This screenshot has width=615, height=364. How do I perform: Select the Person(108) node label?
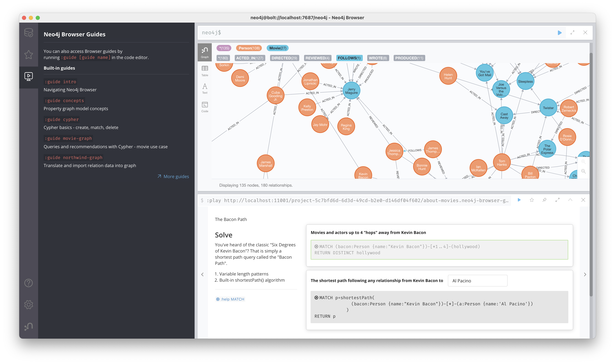249,48
